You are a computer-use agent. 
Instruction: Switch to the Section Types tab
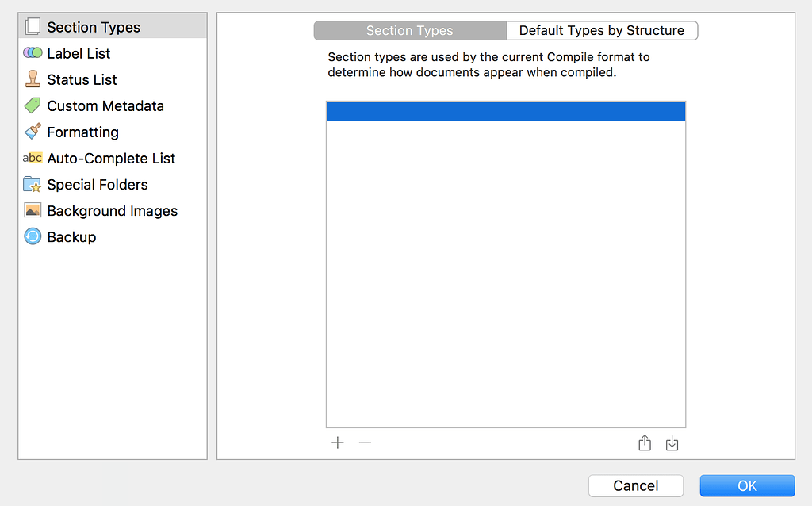[410, 30]
